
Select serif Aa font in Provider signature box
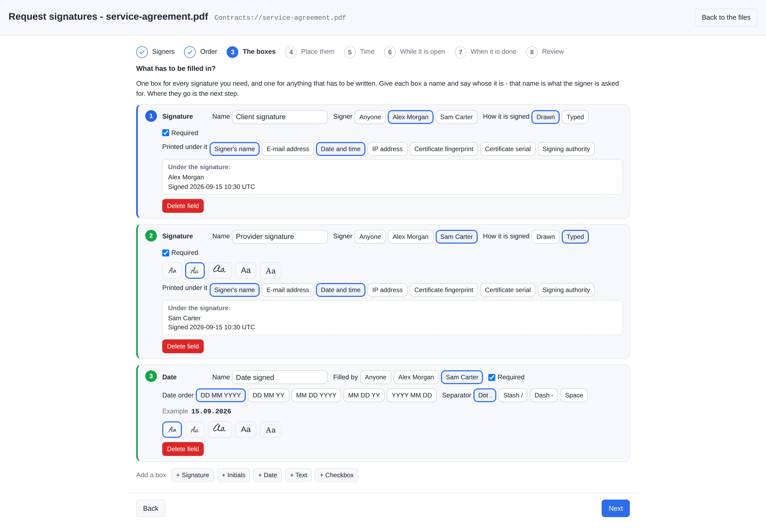pos(270,270)
